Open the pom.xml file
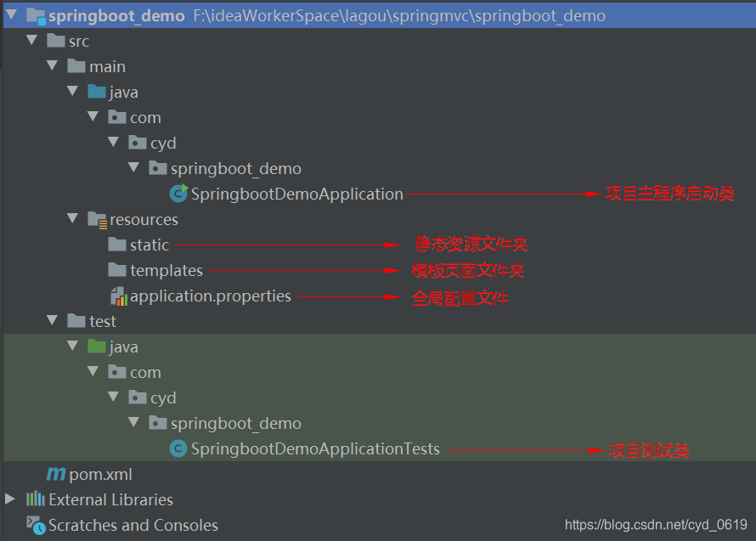 [101, 475]
